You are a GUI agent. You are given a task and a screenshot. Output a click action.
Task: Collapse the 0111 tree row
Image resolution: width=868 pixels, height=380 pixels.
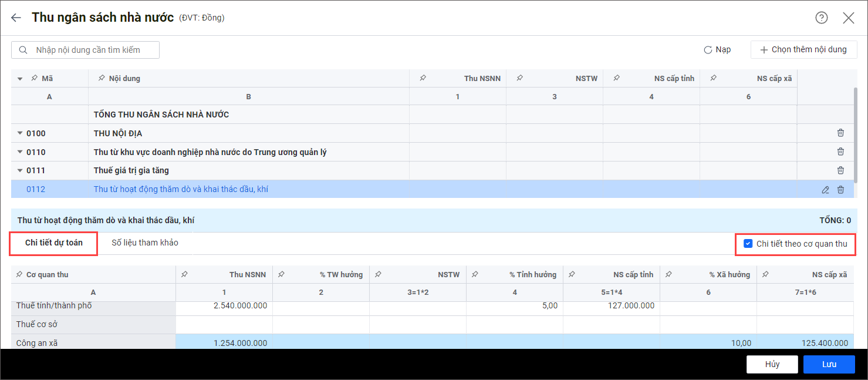pos(20,170)
